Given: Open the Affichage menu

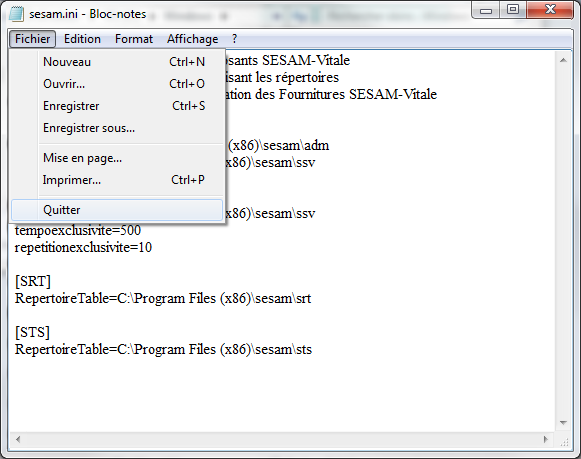Looking at the screenshot, I should coord(192,39).
